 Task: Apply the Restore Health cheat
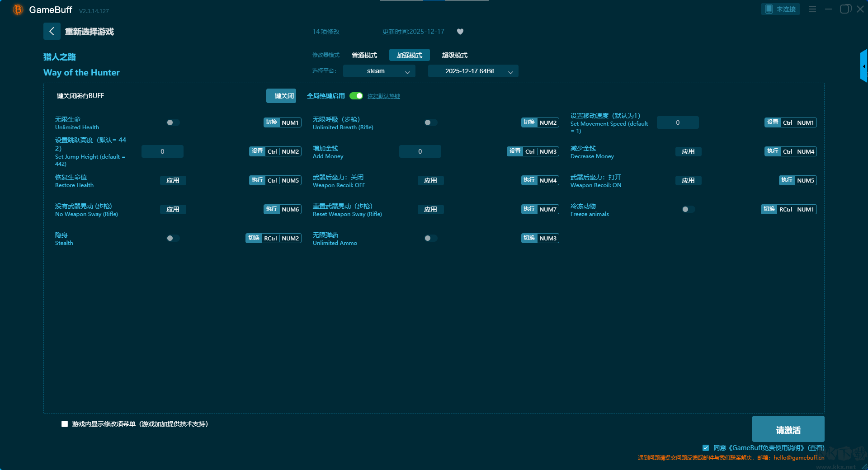pos(173,180)
